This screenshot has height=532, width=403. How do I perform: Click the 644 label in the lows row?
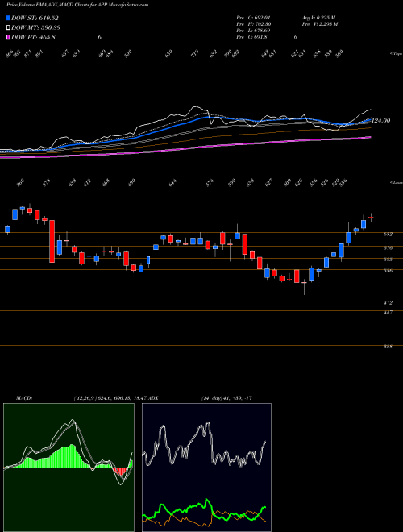172,184
